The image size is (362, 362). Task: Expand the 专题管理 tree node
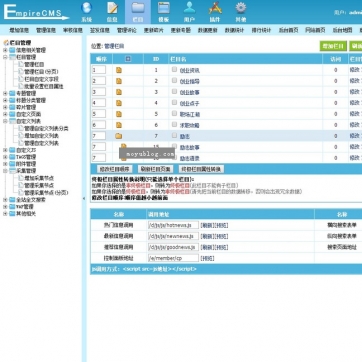click(5, 93)
